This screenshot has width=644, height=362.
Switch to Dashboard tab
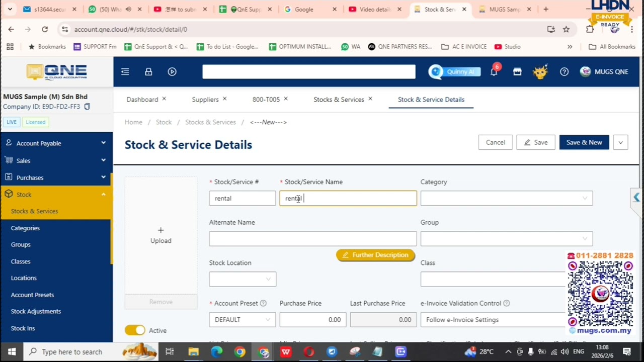pyautogui.click(x=142, y=100)
